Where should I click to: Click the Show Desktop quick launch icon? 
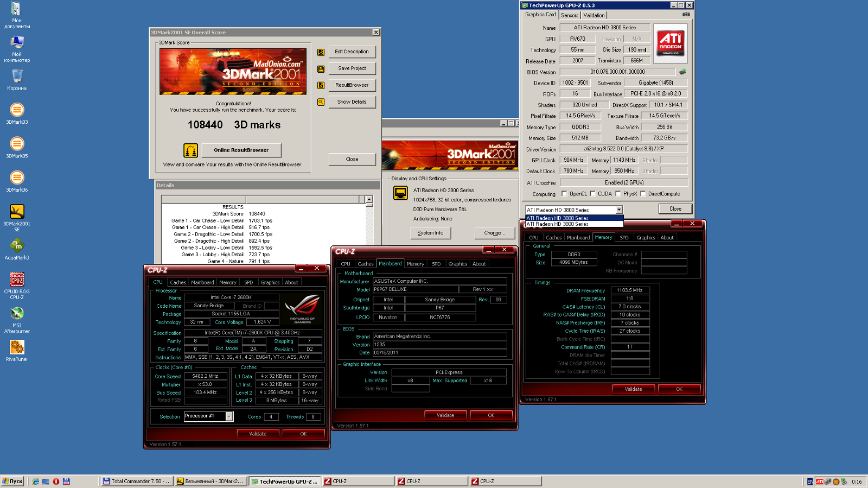point(46,481)
